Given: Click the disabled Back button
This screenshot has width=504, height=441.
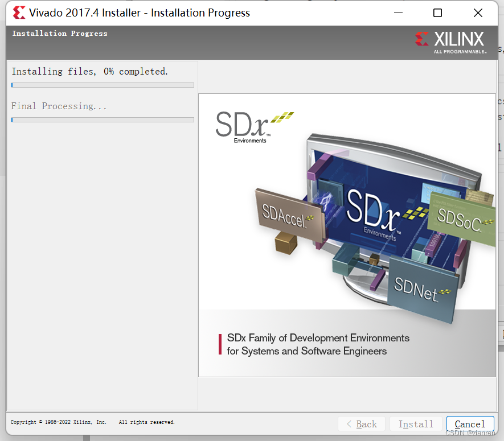Looking at the screenshot, I should pos(362,424).
